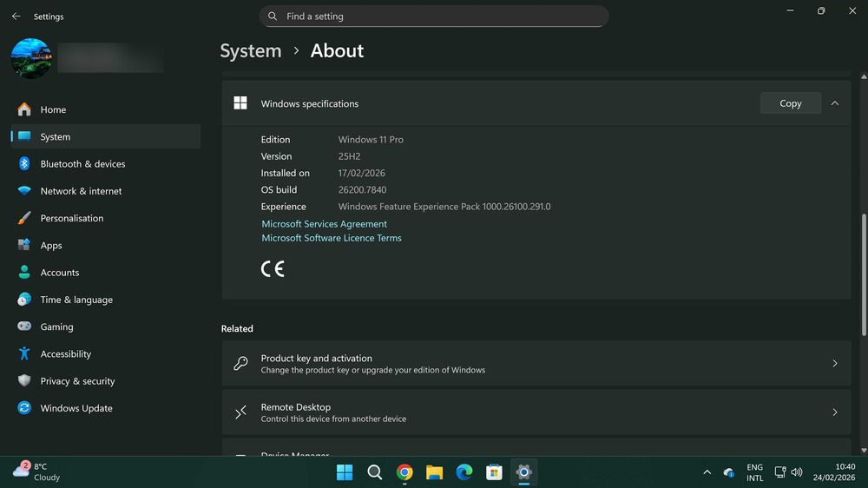Click the Windows logo beside specifications
Viewport: 868px width, 488px height.
click(240, 103)
